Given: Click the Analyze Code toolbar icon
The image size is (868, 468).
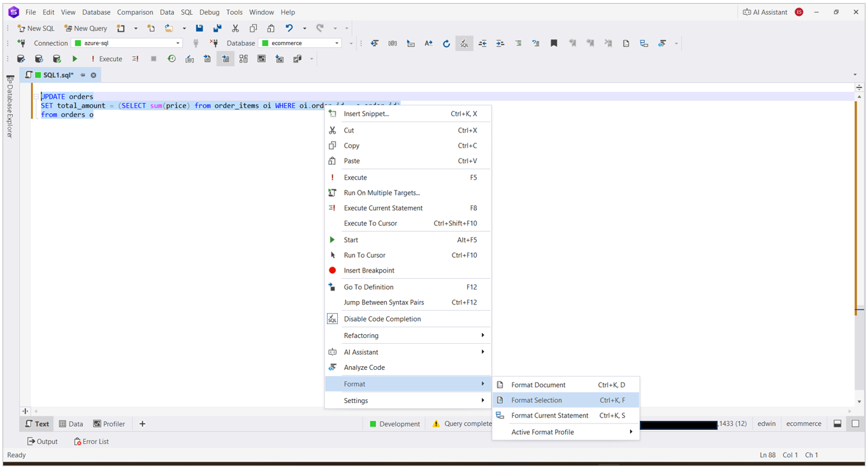Looking at the screenshot, I should click(x=662, y=43).
